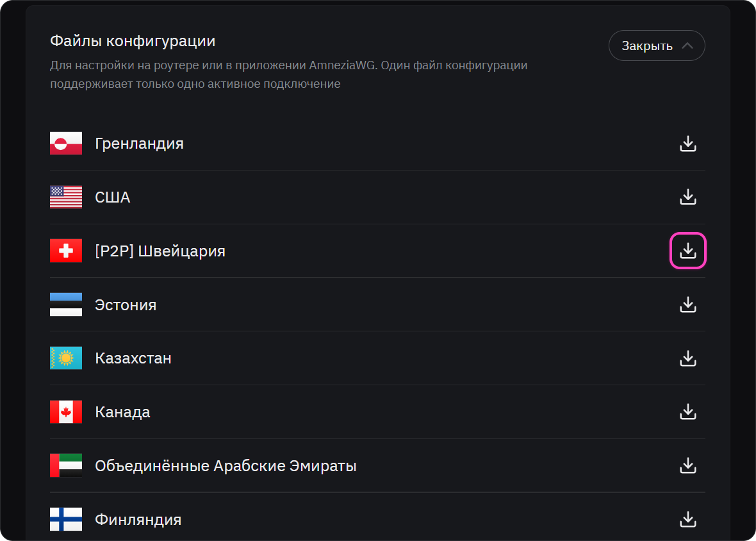The image size is (756, 541).
Task: Click the Финляндия country name
Action: (x=138, y=520)
